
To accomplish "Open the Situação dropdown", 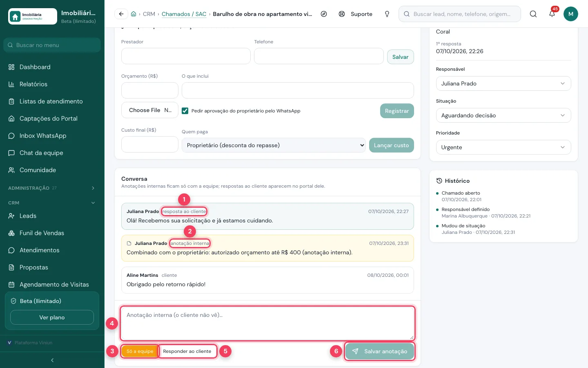I will pos(503,115).
